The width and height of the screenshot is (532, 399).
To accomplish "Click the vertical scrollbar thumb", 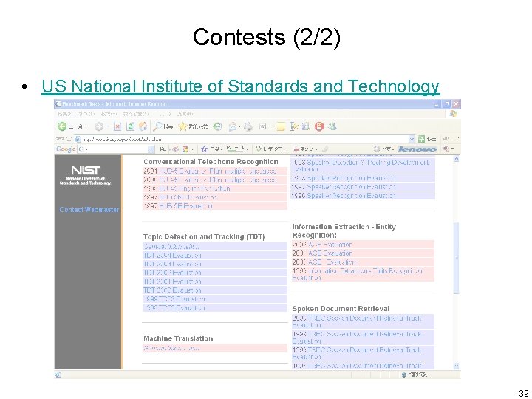I will pos(457,258).
